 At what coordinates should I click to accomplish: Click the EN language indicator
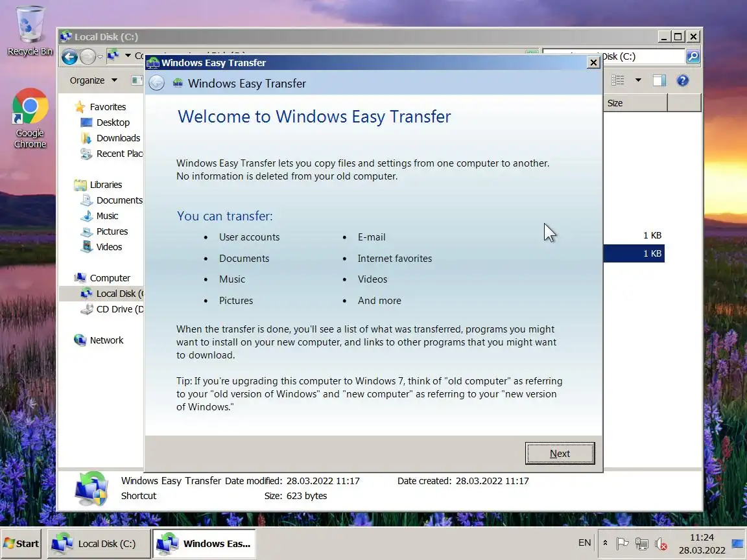point(584,543)
